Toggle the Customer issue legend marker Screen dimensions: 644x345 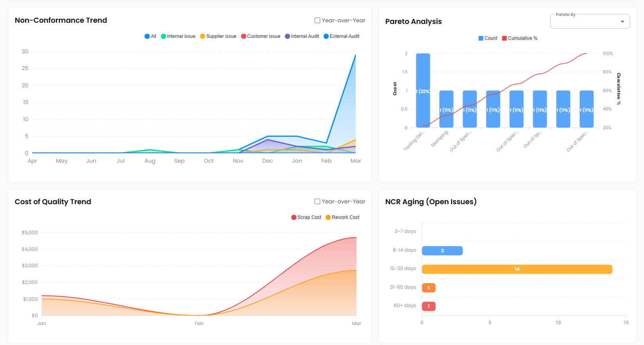(x=244, y=36)
